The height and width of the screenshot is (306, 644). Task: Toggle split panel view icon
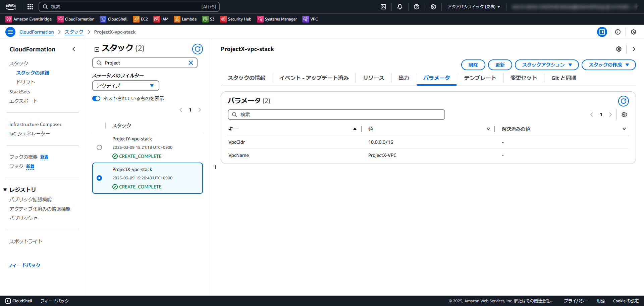pos(602,32)
